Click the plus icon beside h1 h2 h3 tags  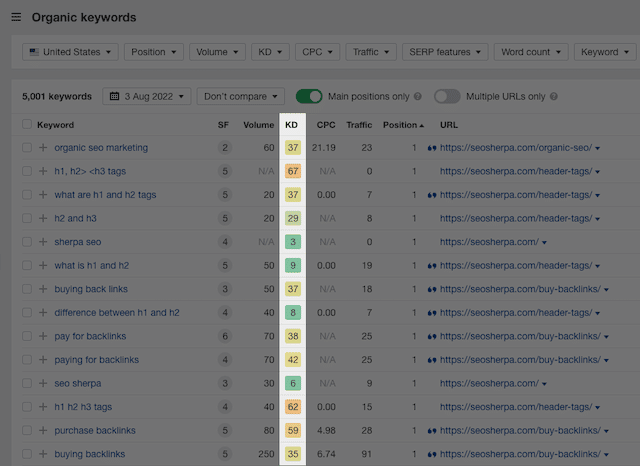[43, 407]
